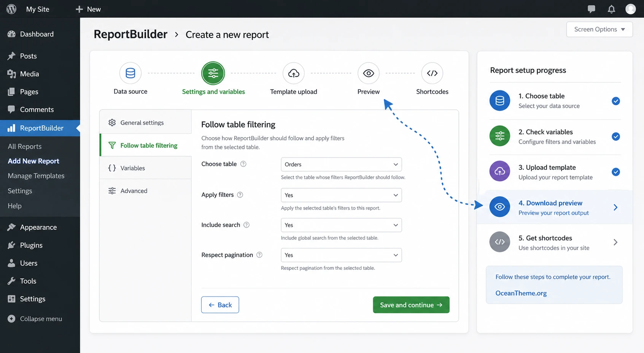Click the help icon beside Apply filters
The image size is (644, 353).
(x=240, y=195)
